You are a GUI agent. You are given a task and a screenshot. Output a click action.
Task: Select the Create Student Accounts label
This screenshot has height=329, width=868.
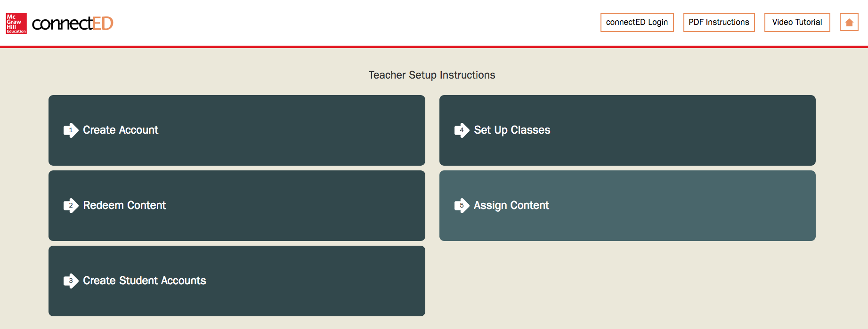145,281
